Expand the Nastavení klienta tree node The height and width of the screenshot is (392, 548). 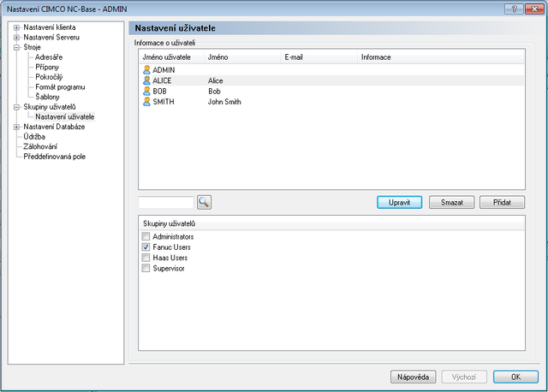pyautogui.click(x=16, y=27)
